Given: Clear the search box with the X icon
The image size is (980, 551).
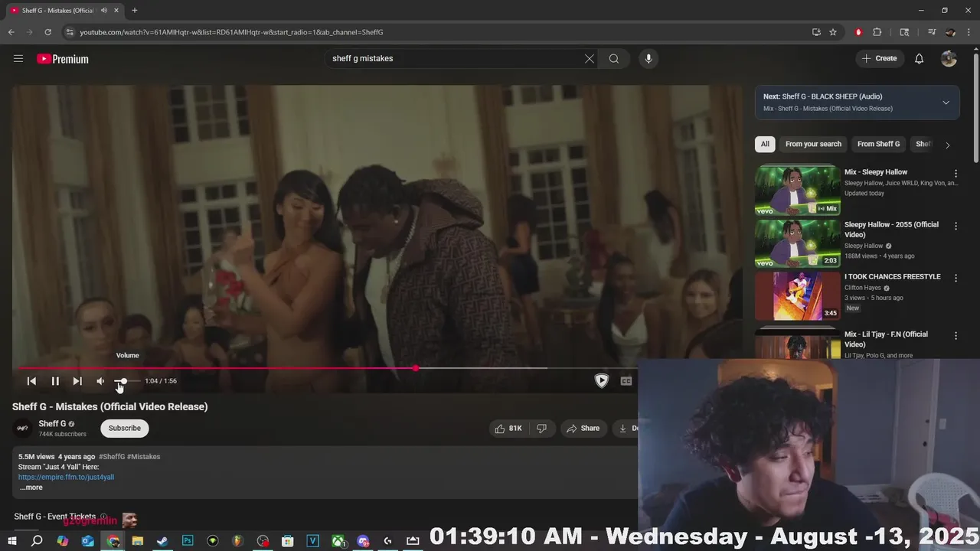Looking at the screenshot, I should coord(590,59).
